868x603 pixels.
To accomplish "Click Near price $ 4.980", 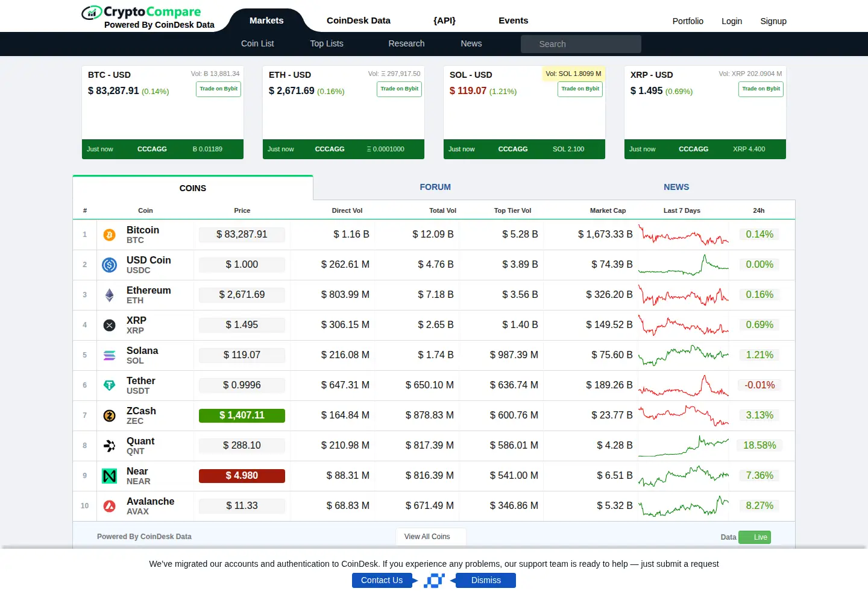I will [x=242, y=476].
